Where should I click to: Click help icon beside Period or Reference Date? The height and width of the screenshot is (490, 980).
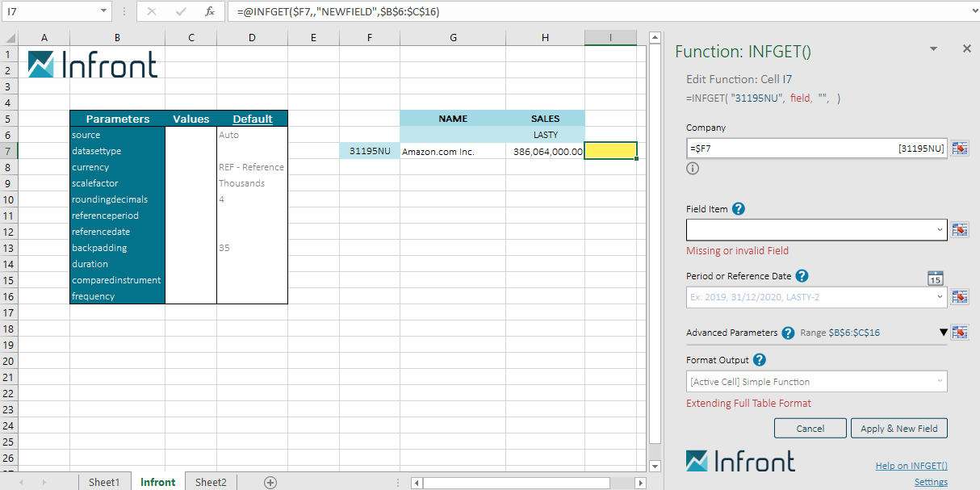click(802, 275)
